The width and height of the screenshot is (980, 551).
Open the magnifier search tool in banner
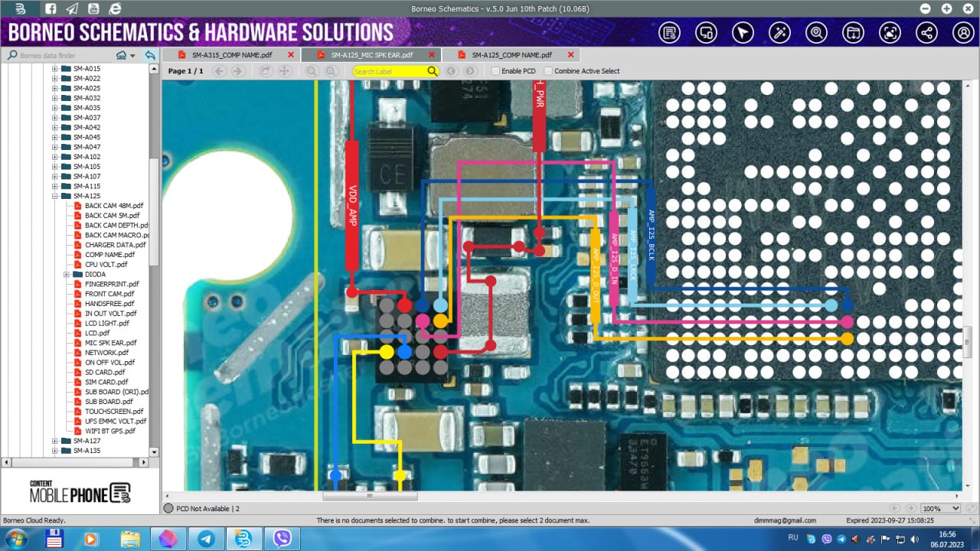coord(817,33)
